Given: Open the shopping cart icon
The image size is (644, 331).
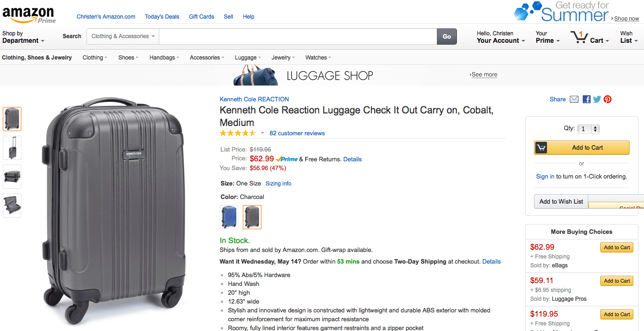Looking at the screenshot, I should [x=579, y=37].
